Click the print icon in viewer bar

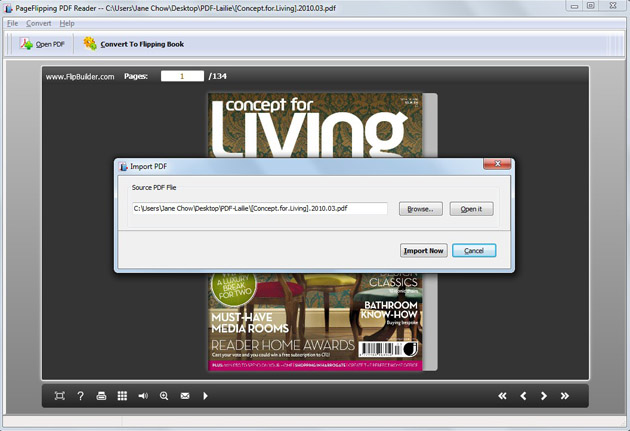click(x=101, y=396)
